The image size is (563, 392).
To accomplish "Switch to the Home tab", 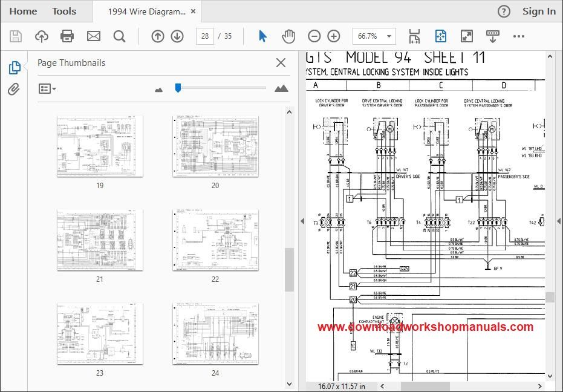I will click(23, 11).
